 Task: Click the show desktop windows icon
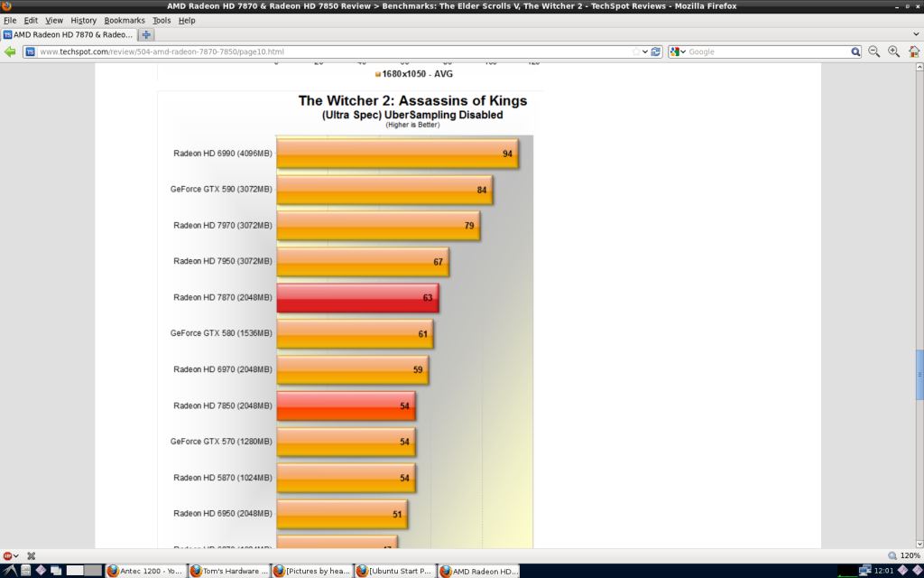click(56, 571)
